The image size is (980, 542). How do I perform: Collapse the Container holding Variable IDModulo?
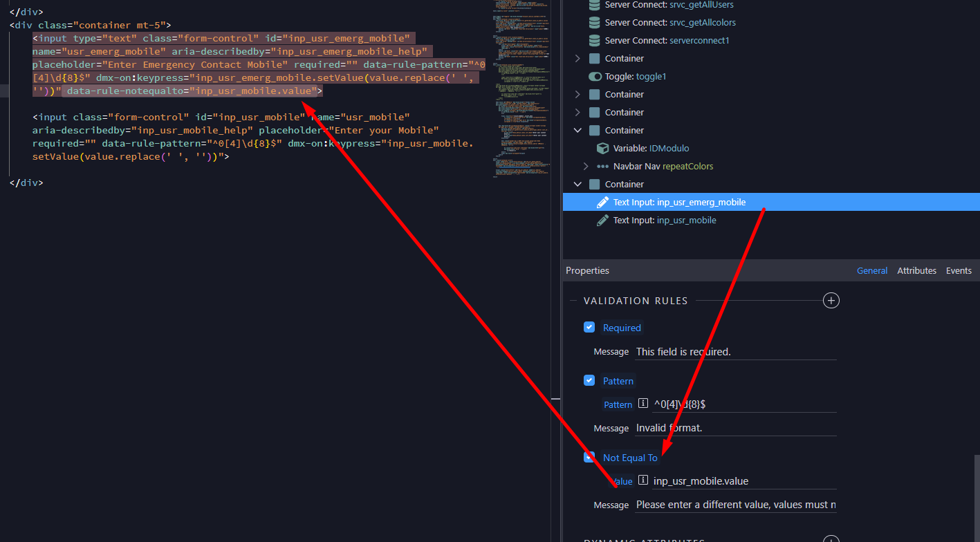click(x=577, y=131)
